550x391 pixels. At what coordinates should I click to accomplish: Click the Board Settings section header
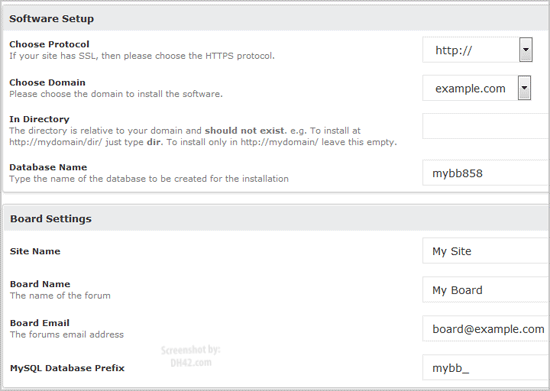click(x=51, y=219)
